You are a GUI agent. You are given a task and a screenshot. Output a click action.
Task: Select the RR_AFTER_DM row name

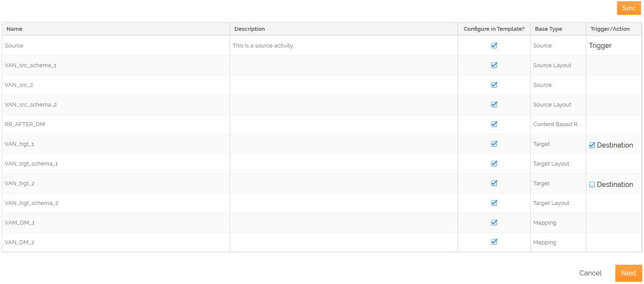pos(25,124)
